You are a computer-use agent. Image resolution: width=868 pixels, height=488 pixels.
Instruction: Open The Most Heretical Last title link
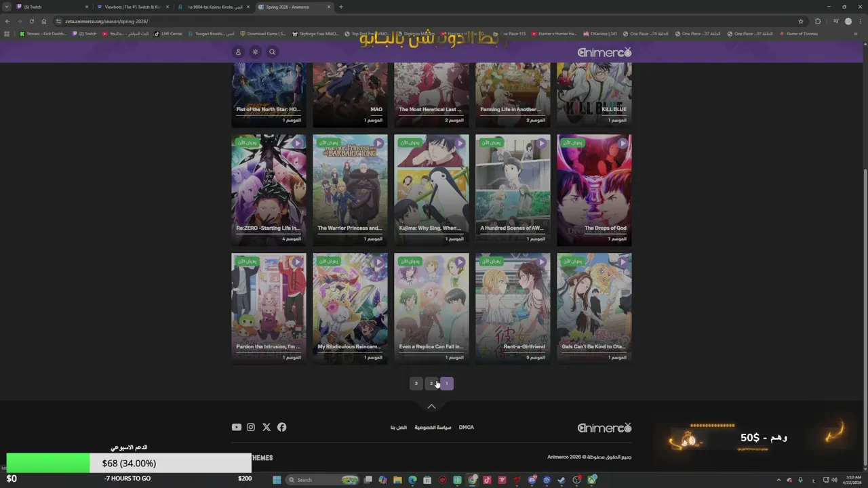(x=430, y=109)
